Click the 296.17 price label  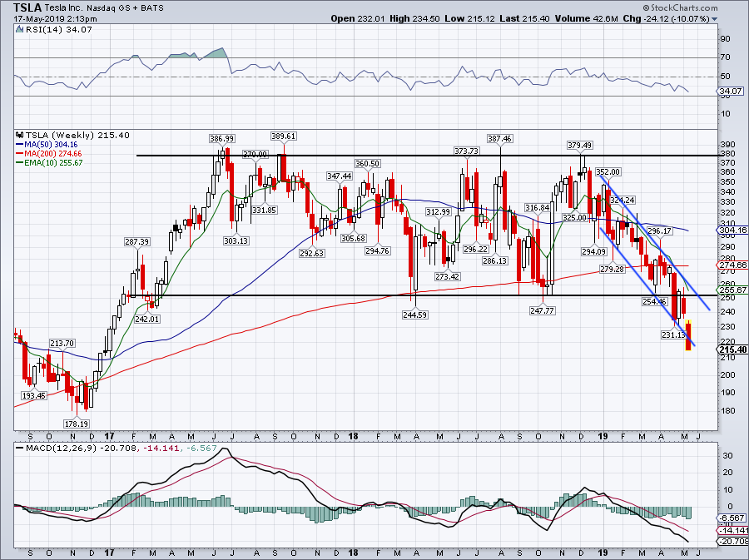659,230
